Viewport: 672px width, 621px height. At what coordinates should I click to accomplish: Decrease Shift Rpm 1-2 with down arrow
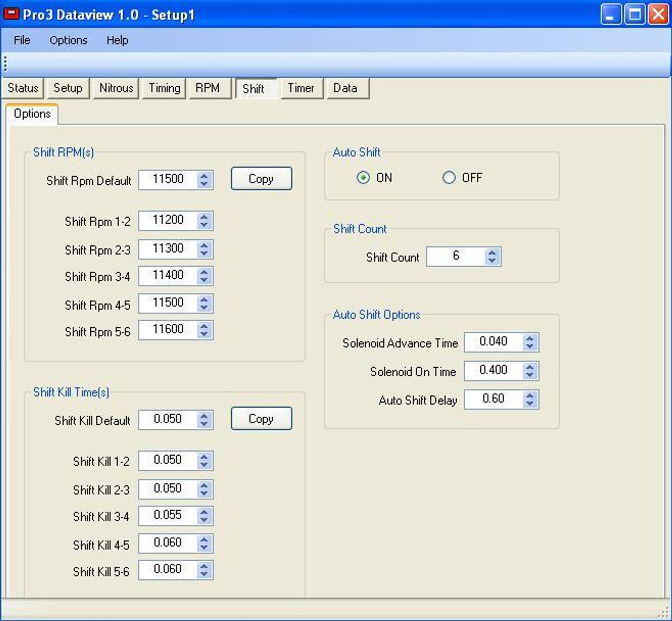coord(204,224)
